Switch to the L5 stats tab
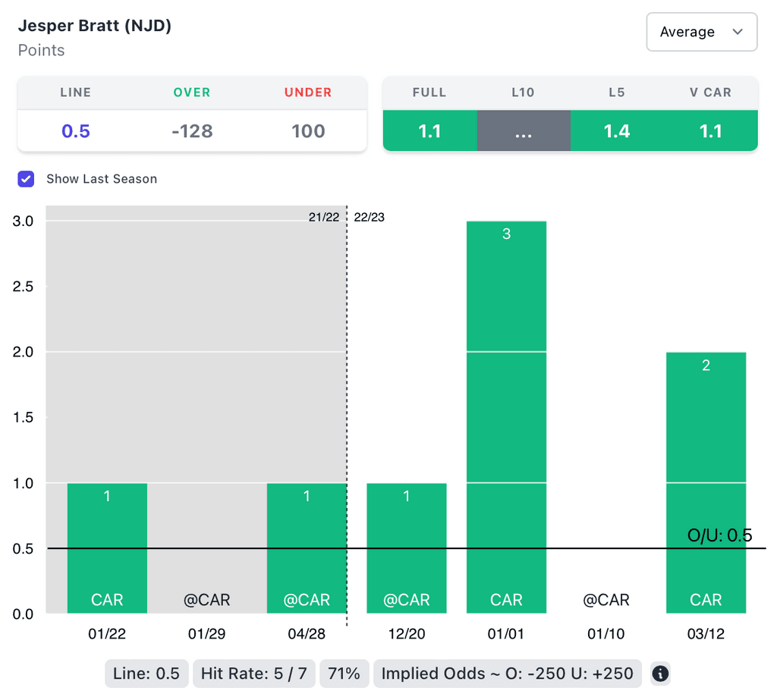Viewport: 777px width, 700px height. click(x=616, y=130)
